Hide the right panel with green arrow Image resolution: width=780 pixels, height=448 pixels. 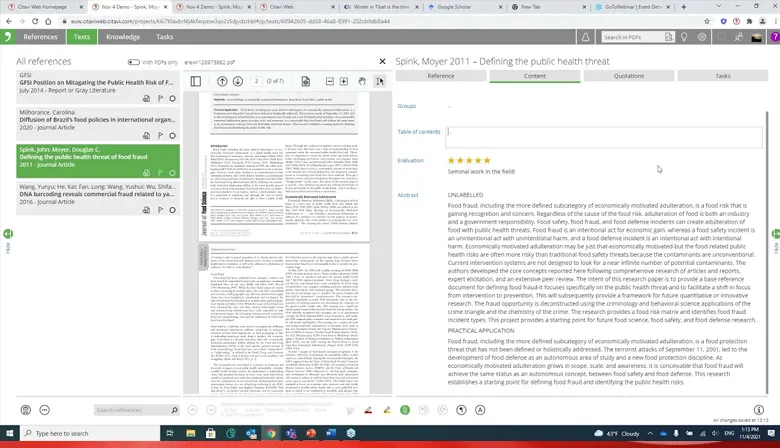776,234
